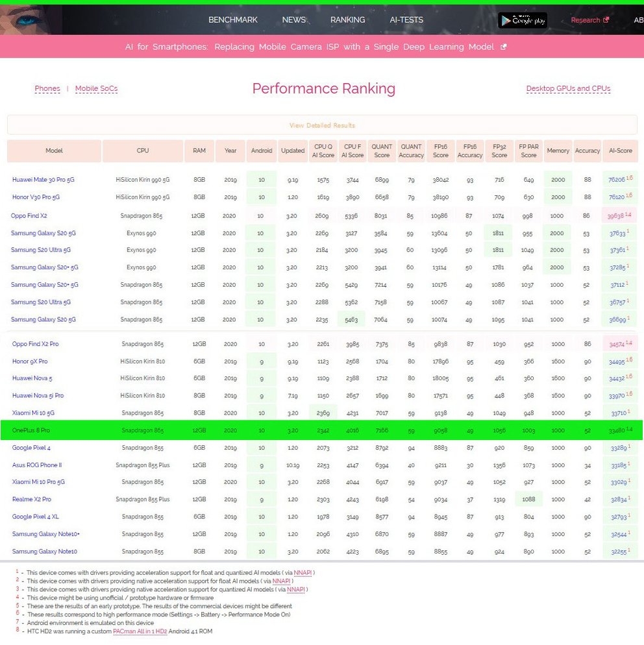644x645 pixels.
Task: Open the Xiaomi Mi 10 Pro 5G model link
Action: click(38, 481)
